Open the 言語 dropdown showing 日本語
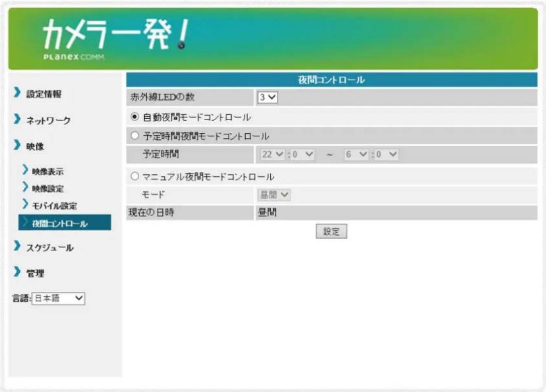 coord(58,298)
